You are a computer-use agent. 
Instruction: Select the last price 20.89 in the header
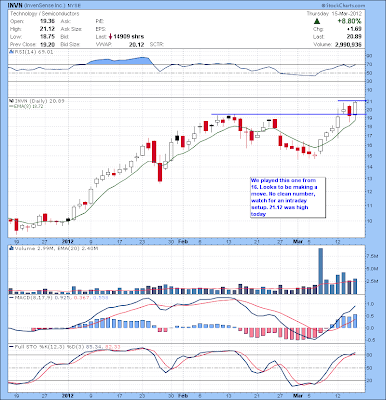click(354, 37)
